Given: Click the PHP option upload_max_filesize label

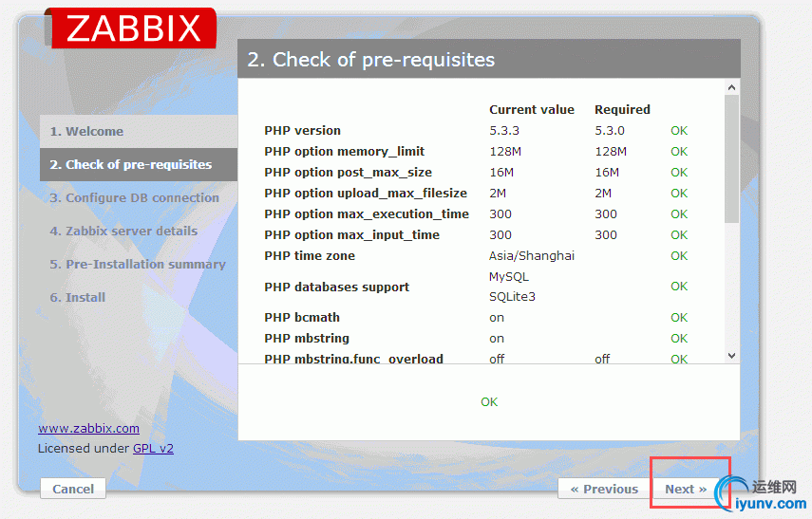Looking at the screenshot, I should (366, 193).
